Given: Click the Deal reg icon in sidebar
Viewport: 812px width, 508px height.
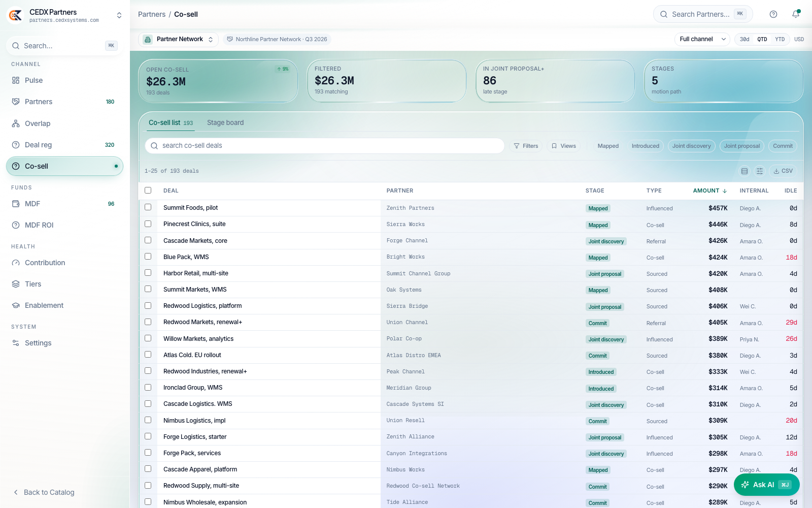Looking at the screenshot, I should (x=16, y=145).
